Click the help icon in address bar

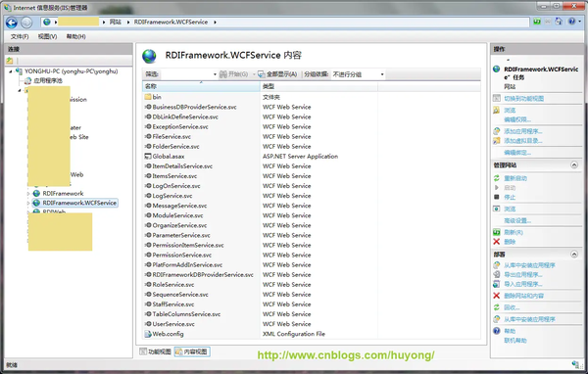click(571, 22)
